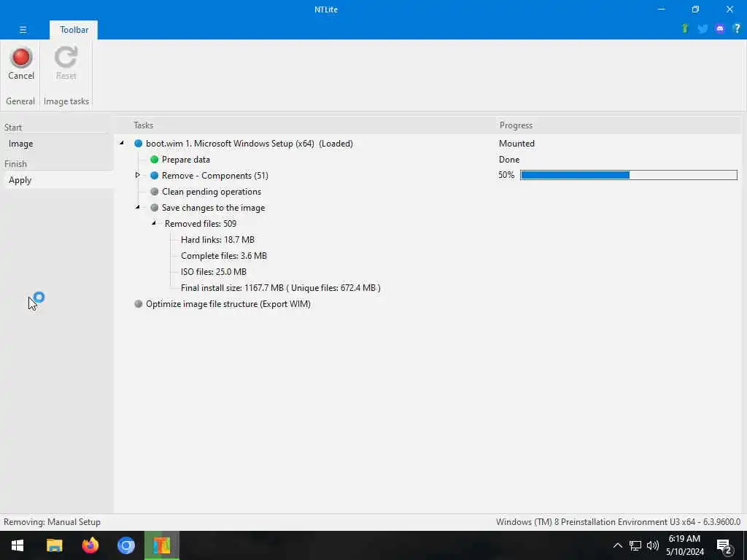Click blue status dot beside boot.wim
Viewport: 747px width, 560px height.
click(138, 144)
